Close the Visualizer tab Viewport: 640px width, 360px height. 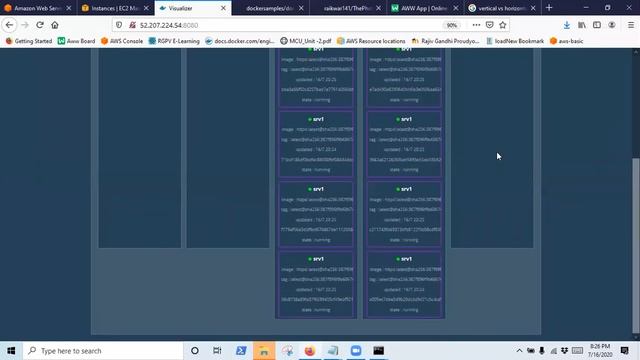tap(223, 8)
